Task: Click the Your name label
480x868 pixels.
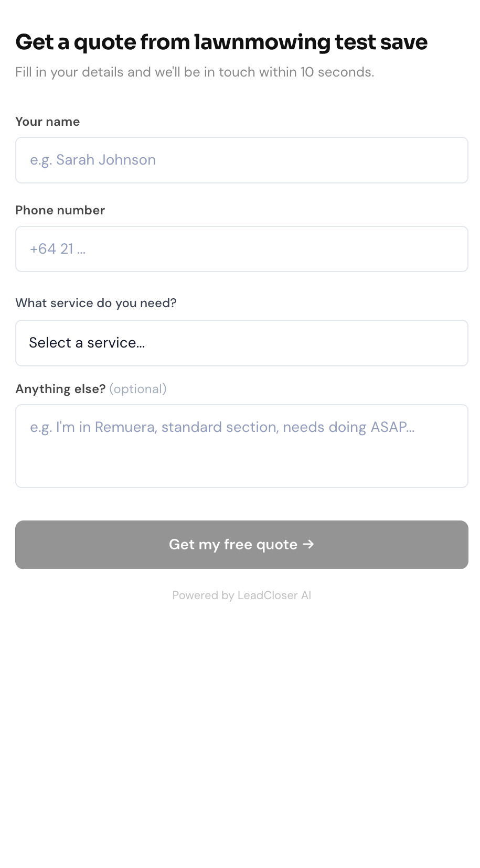Action: click(x=48, y=122)
